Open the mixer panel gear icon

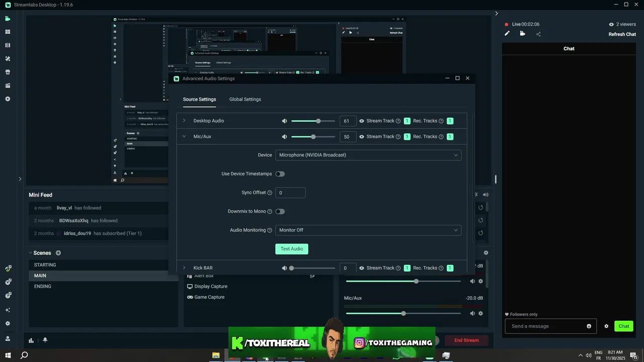pyautogui.click(x=486, y=253)
